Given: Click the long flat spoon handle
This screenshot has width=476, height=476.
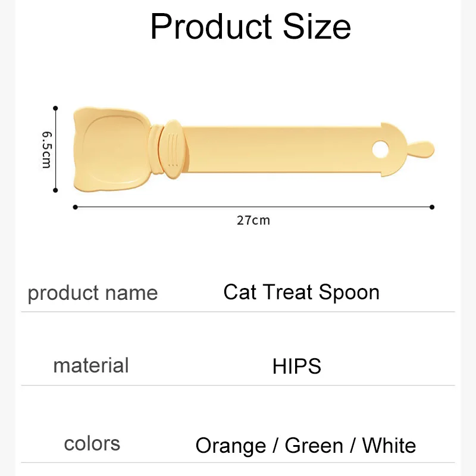Looking at the screenshot, I should pos(280,149).
